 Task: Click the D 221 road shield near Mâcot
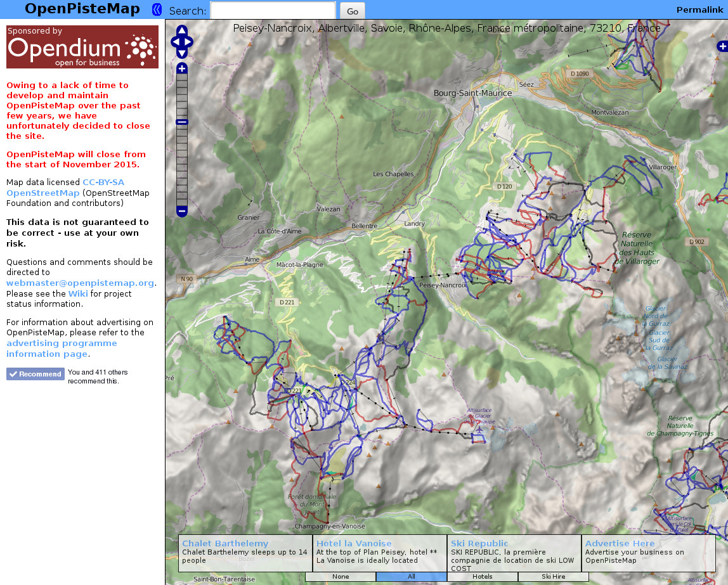(x=287, y=302)
